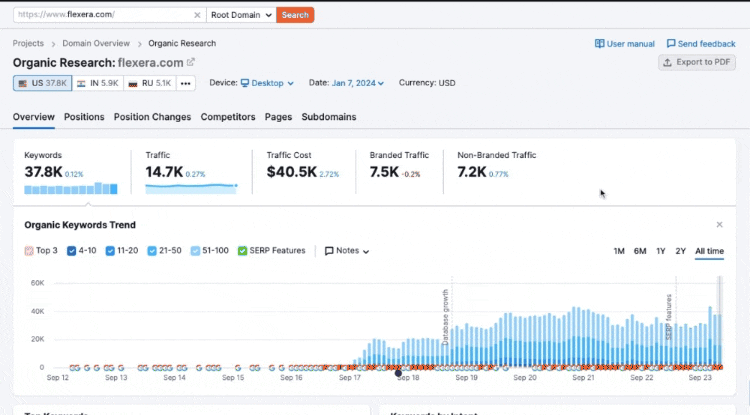Open flexera.com external link icon
Image resolution: width=750 pixels, height=415 pixels.
tap(191, 62)
